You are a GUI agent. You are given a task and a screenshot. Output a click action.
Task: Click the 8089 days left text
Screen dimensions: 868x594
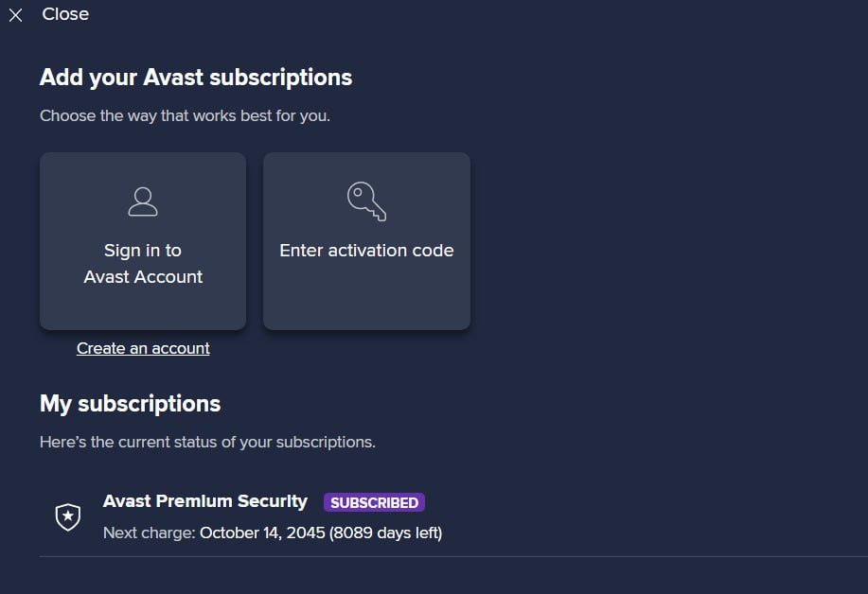click(385, 533)
